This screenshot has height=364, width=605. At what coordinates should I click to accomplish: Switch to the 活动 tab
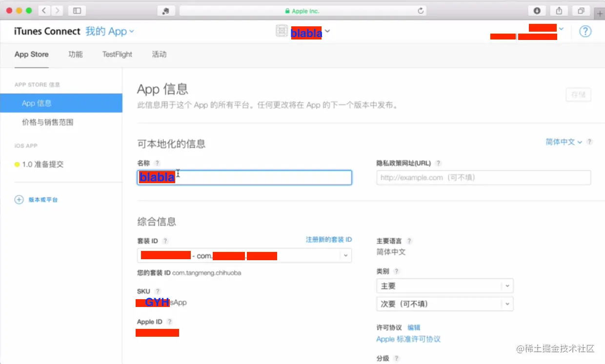coord(159,55)
